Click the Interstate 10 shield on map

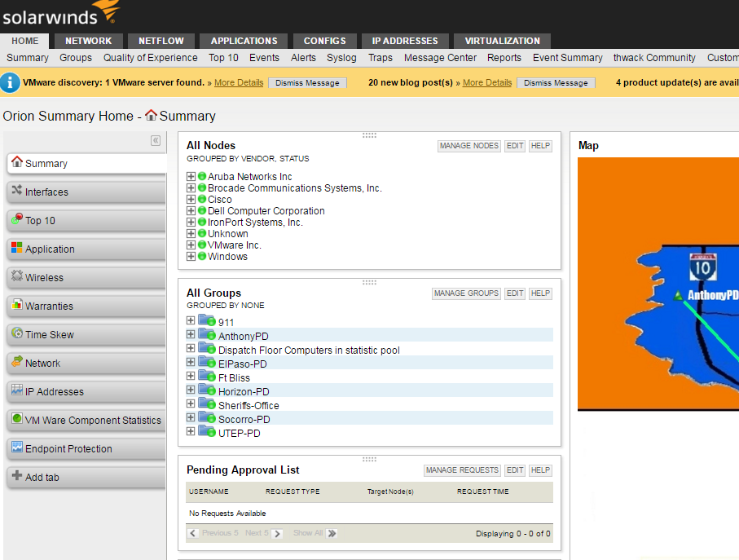(702, 267)
